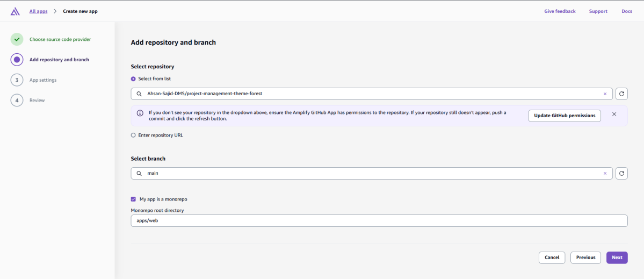The height and width of the screenshot is (279, 644).
Task: Click the info icon in the permissions banner
Action: tap(140, 113)
